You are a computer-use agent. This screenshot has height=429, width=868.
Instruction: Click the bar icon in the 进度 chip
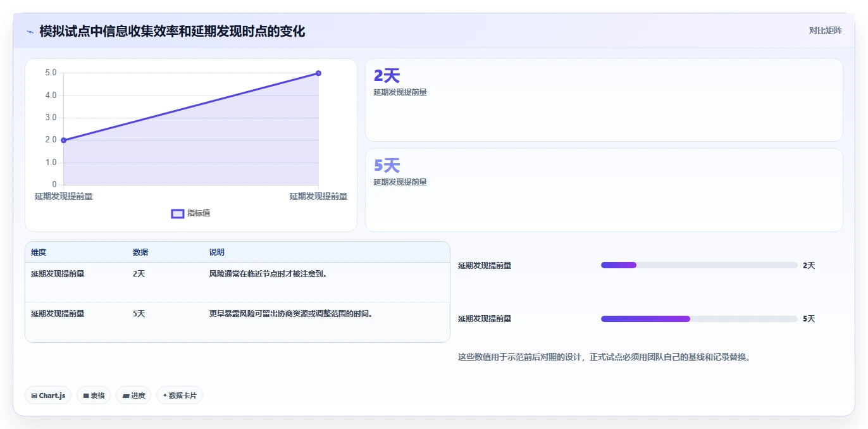point(126,395)
